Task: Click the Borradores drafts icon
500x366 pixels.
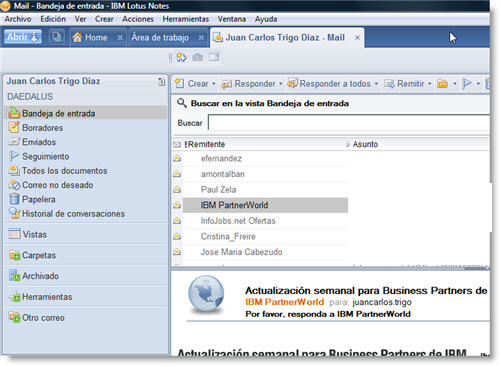Action: [14, 127]
